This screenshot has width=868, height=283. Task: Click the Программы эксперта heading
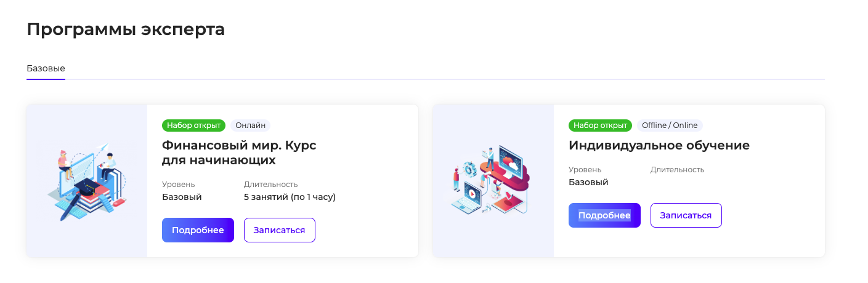tap(126, 29)
